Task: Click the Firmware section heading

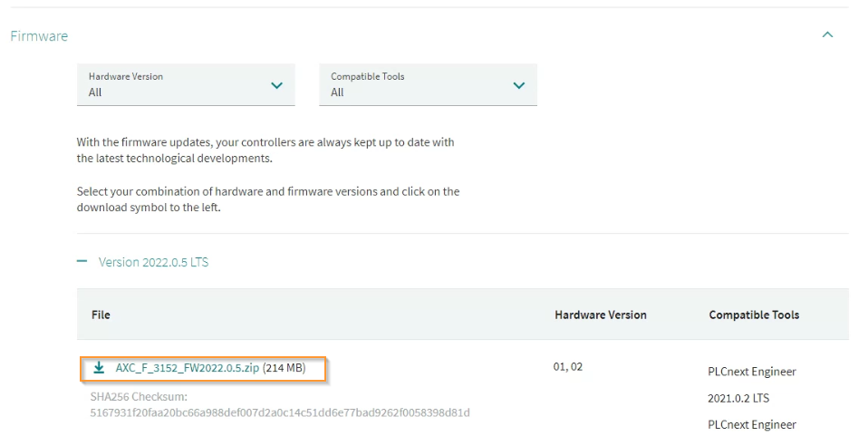Action: (39, 36)
